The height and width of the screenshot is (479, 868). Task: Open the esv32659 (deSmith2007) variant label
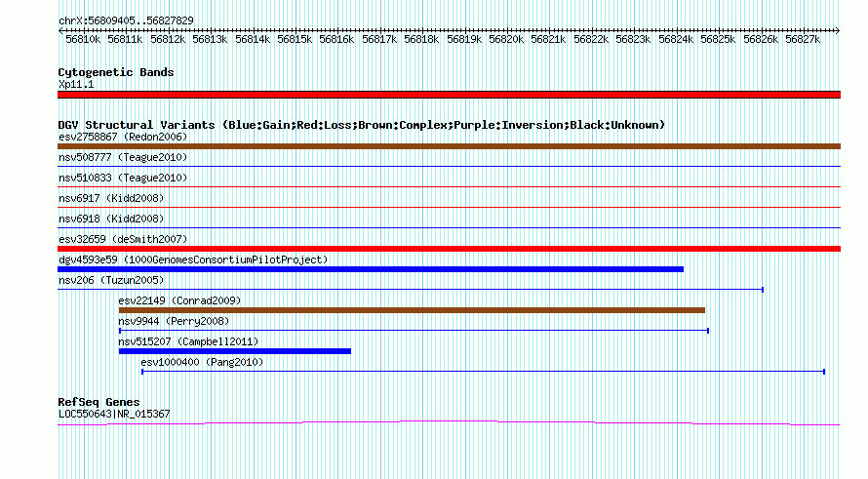coord(123,239)
